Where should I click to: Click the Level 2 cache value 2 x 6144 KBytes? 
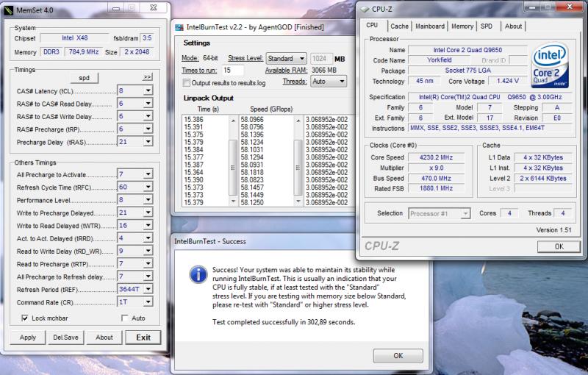coord(543,179)
